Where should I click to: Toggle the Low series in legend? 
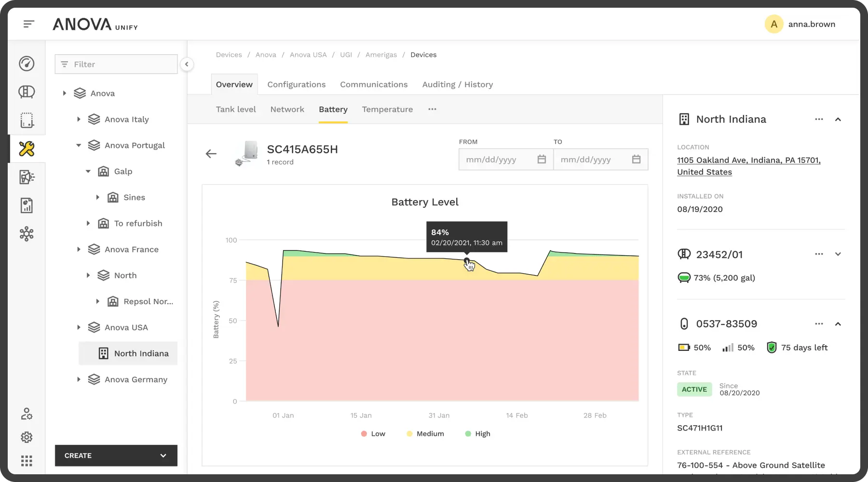coord(373,434)
